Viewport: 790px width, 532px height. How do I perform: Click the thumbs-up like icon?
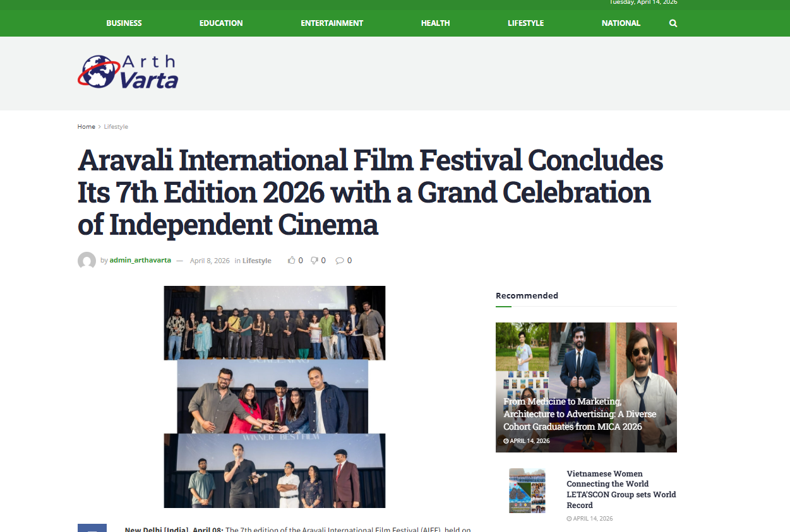(x=292, y=260)
